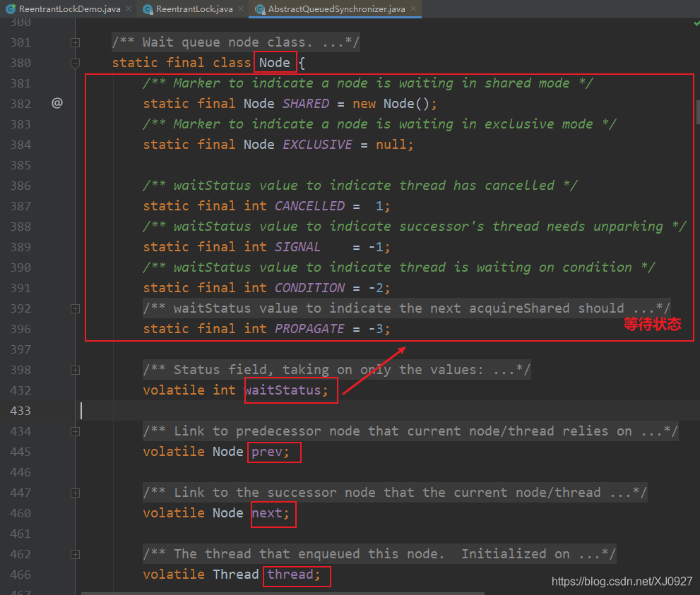
Task: Click the @ gutter marker on line 382
Action: (x=57, y=103)
